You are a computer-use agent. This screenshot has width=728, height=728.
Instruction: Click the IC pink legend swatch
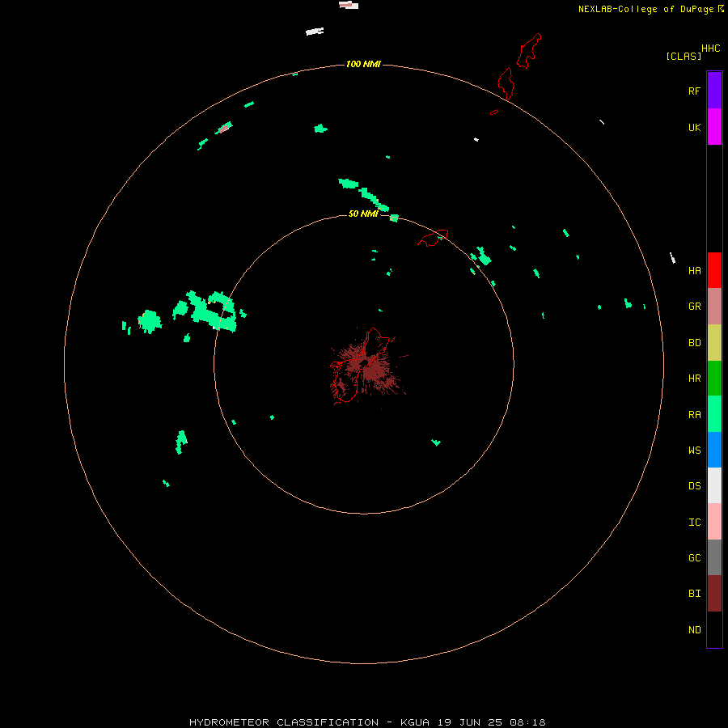(x=714, y=522)
